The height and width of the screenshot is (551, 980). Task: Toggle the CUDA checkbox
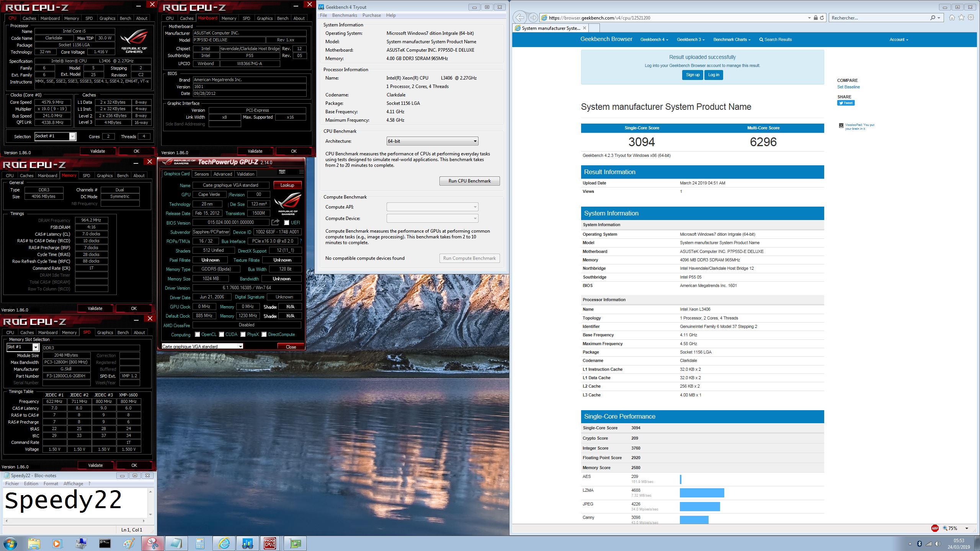(221, 334)
